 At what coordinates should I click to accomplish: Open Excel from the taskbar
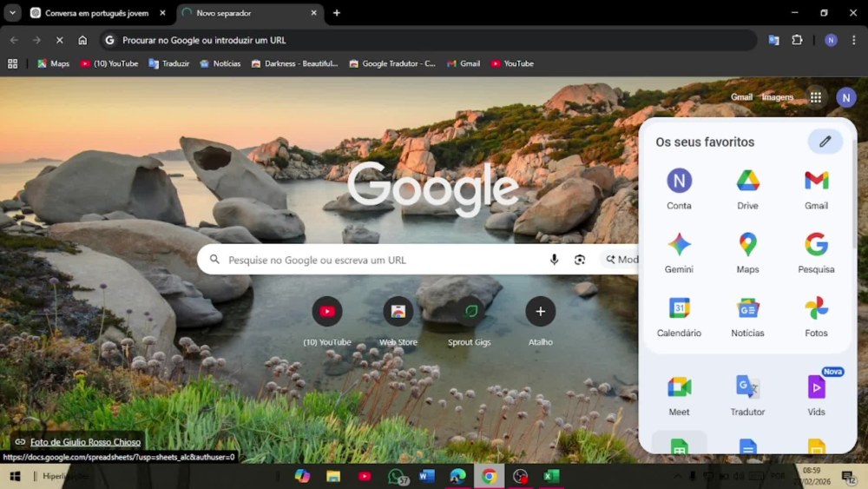[x=551, y=476]
